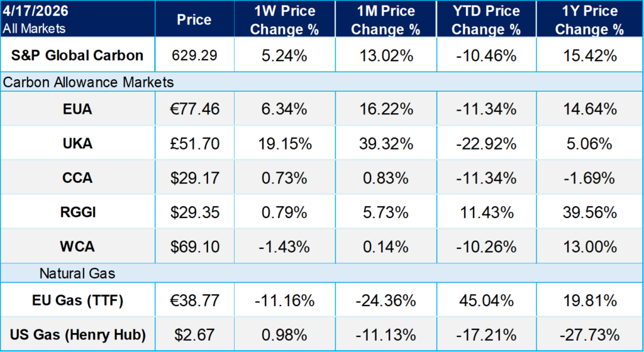Image resolution: width=644 pixels, height=352 pixels.
Task: Select the S&P Global Carbon price 629.29
Action: pos(194,55)
